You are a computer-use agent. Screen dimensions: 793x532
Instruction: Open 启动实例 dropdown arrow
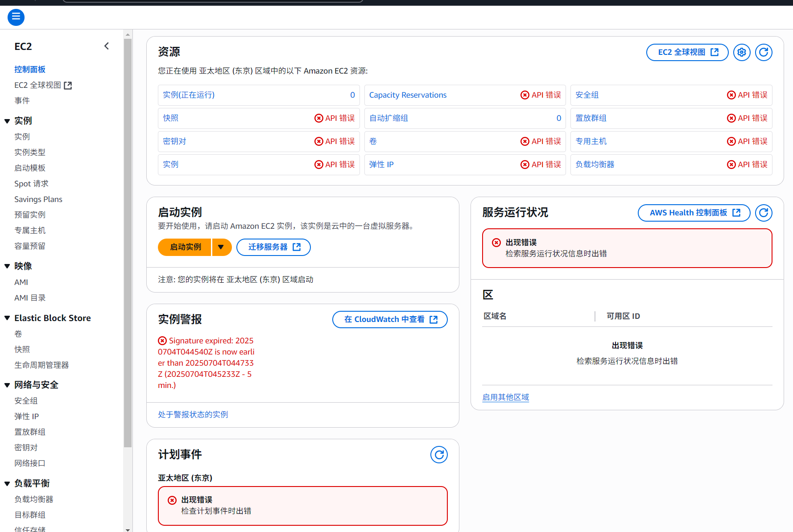click(x=222, y=247)
